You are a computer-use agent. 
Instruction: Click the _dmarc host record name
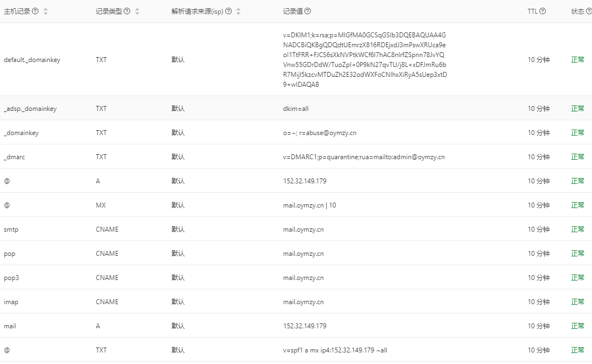[14, 157]
